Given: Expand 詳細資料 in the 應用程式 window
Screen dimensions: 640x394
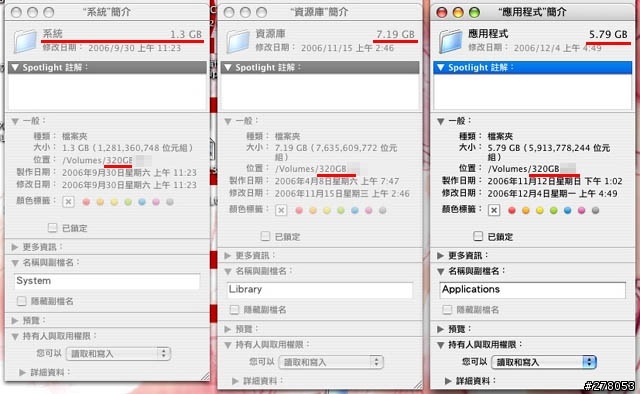Looking at the screenshot, I should point(448,381).
